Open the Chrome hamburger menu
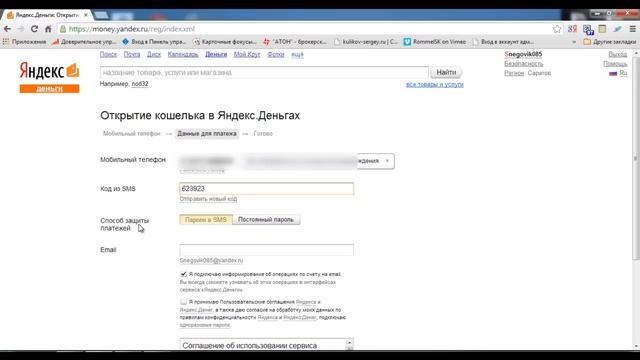The image size is (640, 360). click(x=632, y=29)
